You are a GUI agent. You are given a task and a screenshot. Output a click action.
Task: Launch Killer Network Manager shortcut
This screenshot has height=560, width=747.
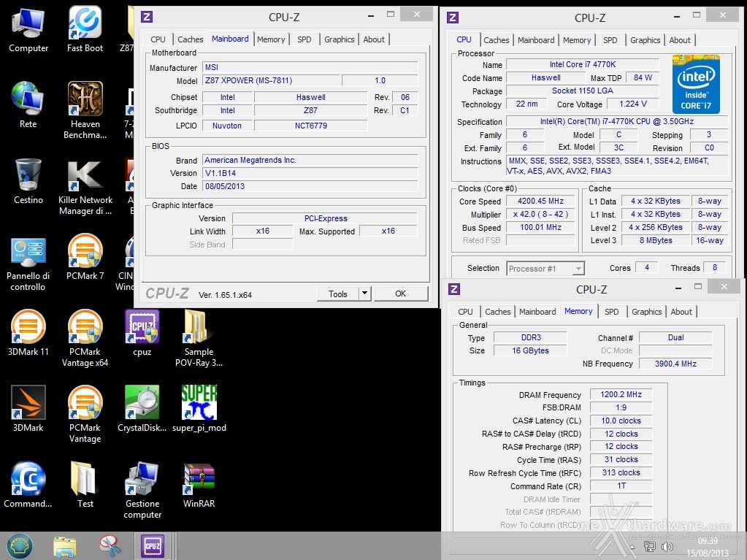pos(85,187)
